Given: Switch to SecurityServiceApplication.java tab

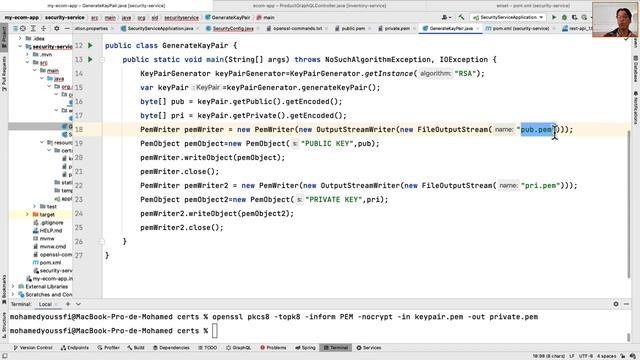Looking at the screenshot, I should pos(160,29).
